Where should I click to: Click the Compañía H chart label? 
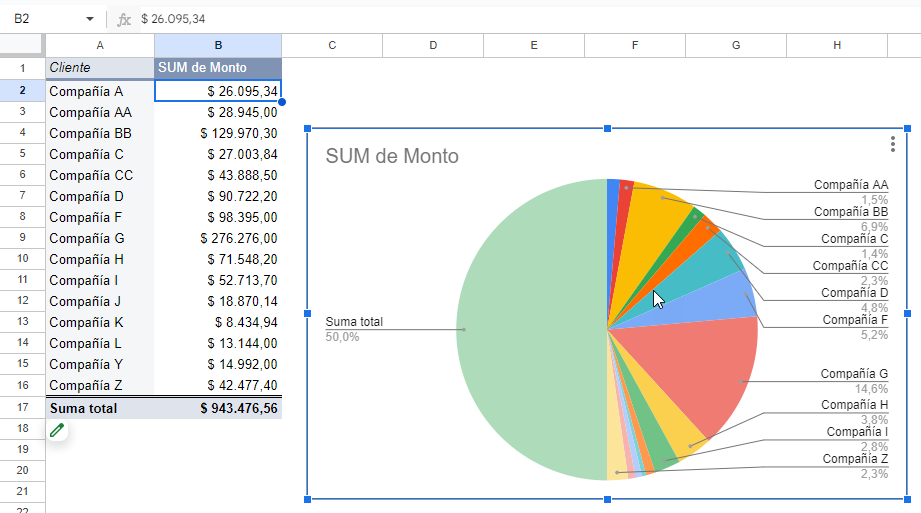pos(854,412)
